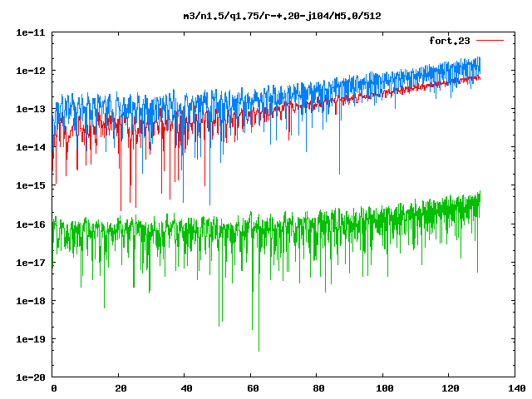Click the red legend line sample

490,41
